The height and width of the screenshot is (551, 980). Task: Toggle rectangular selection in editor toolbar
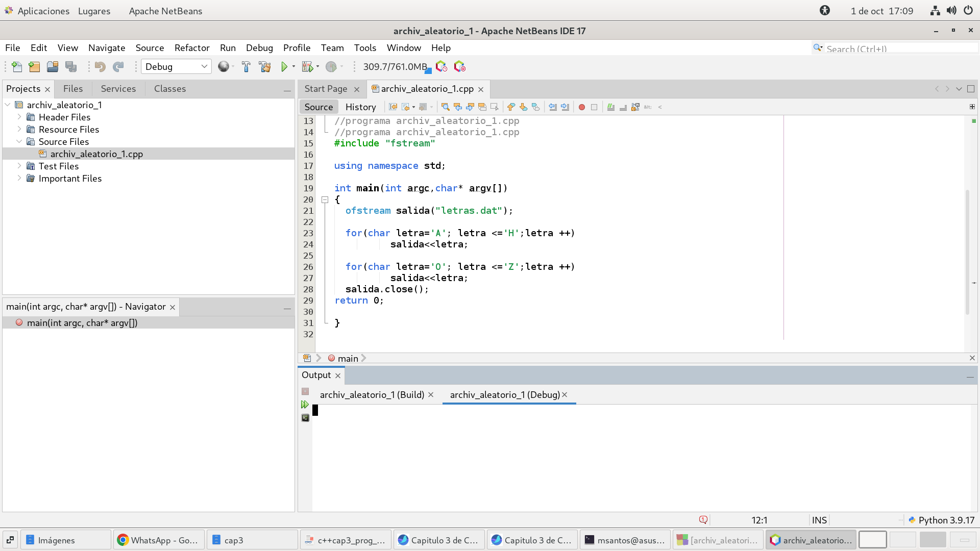point(494,107)
